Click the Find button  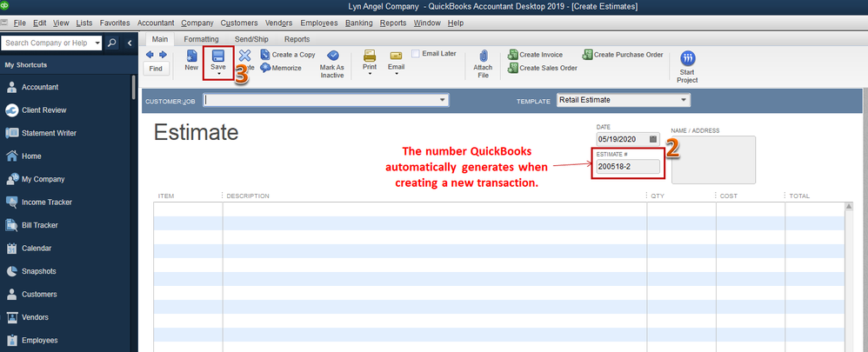pyautogui.click(x=156, y=69)
